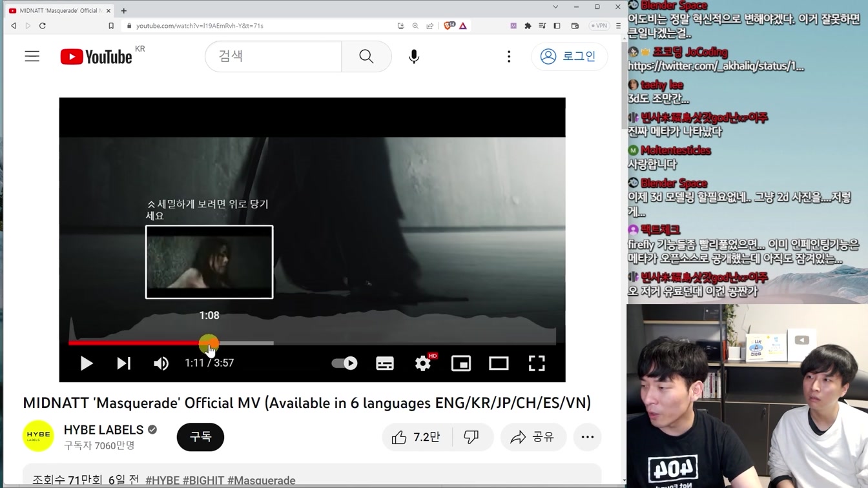The width and height of the screenshot is (868, 488).
Task: Click the twitter.com link in chat
Action: 716,66
